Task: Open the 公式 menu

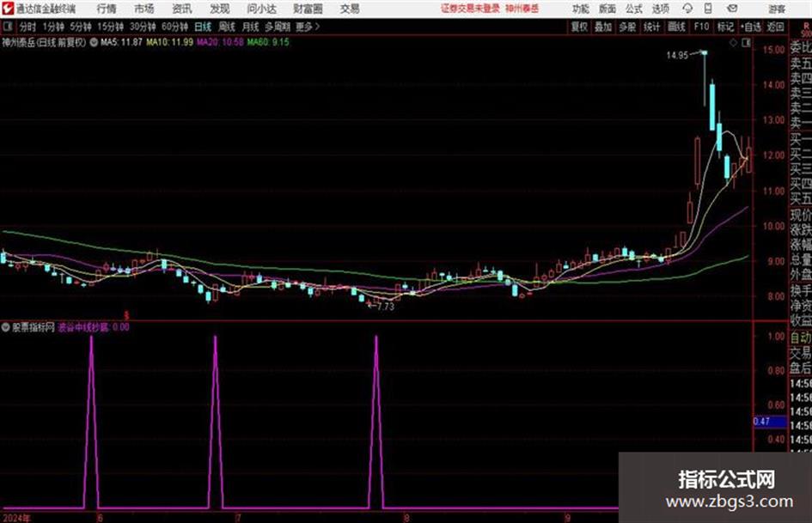Action: coord(633,9)
